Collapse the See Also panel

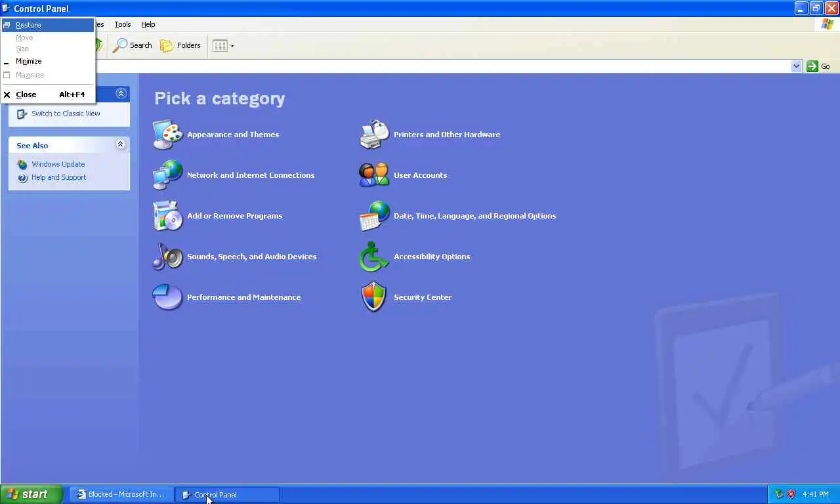click(120, 144)
